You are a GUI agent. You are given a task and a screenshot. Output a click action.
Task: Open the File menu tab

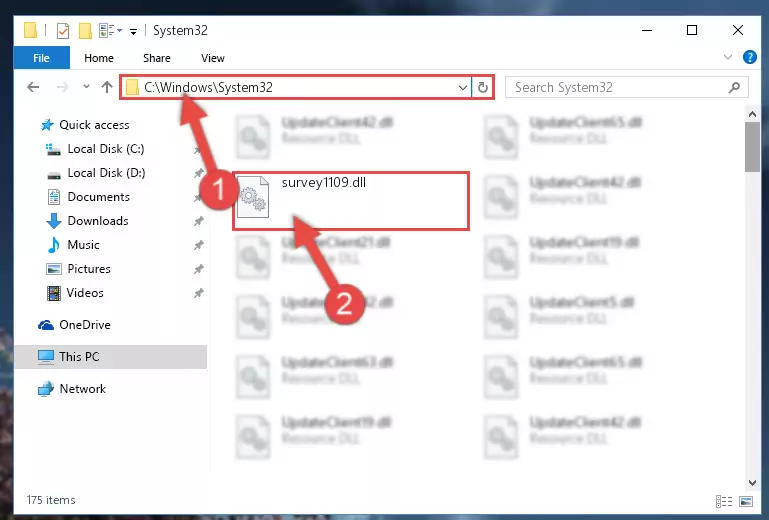(x=42, y=58)
